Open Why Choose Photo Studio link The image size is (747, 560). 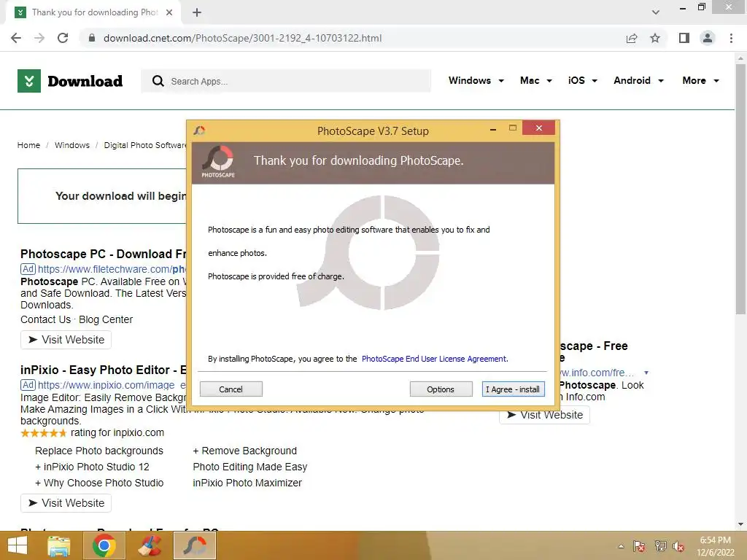point(99,483)
